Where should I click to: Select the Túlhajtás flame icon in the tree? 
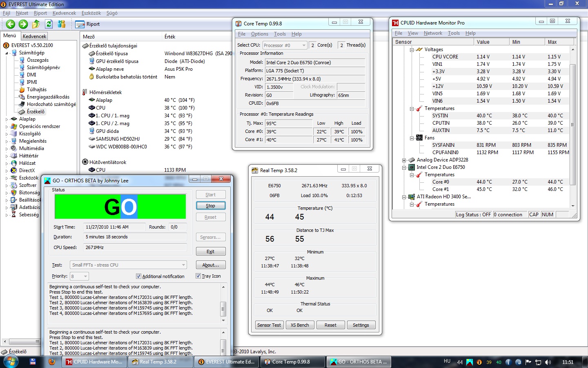(22, 90)
